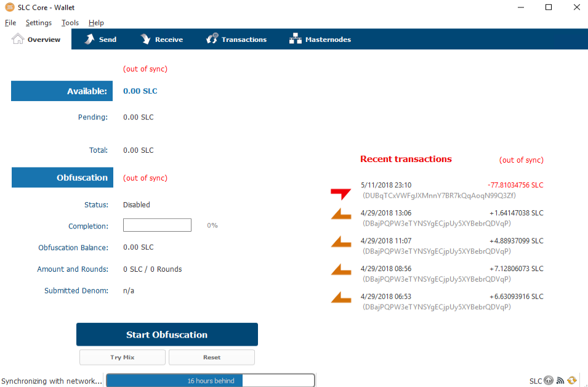Click the Masternodes network icon
The image size is (588, 387).
point(295,39)
